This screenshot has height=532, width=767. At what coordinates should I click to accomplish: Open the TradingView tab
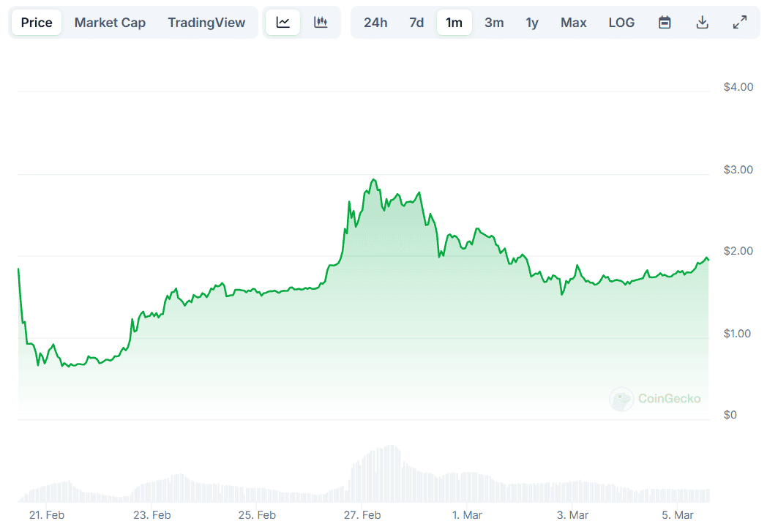pyautogui.click(x=206, y=23)
